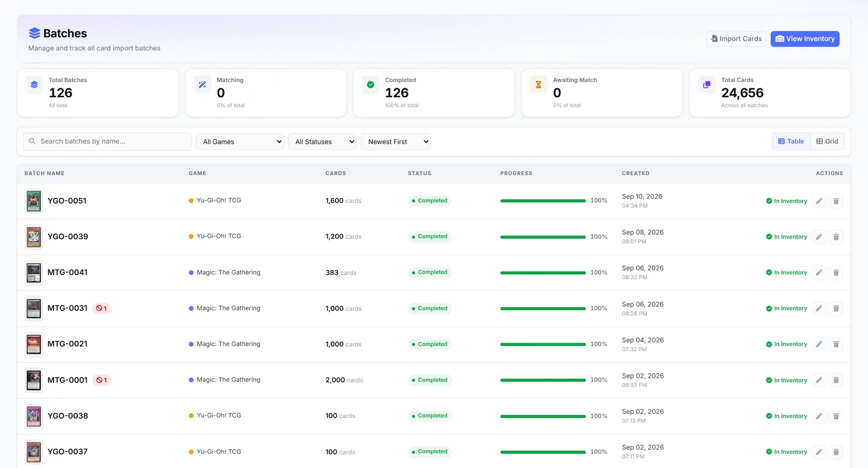Delete the YGO-0051 batch
Viewport: 868px width, 468px height.
pos(836,201)
